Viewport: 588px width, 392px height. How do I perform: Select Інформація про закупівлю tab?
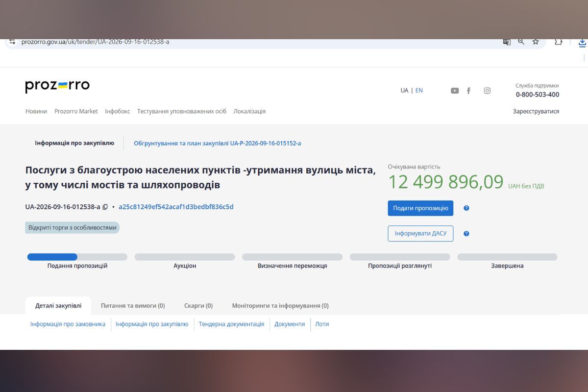[74, 143]
